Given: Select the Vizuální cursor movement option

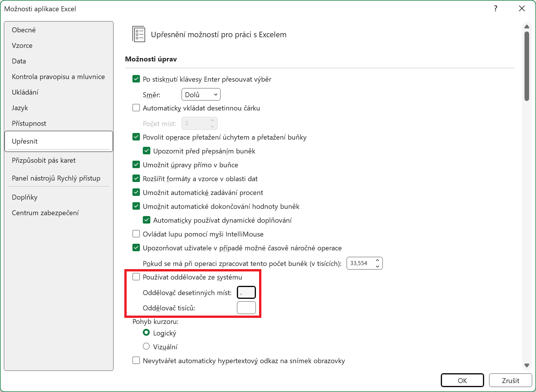Looking at the screenshot, I should point(147,346).
